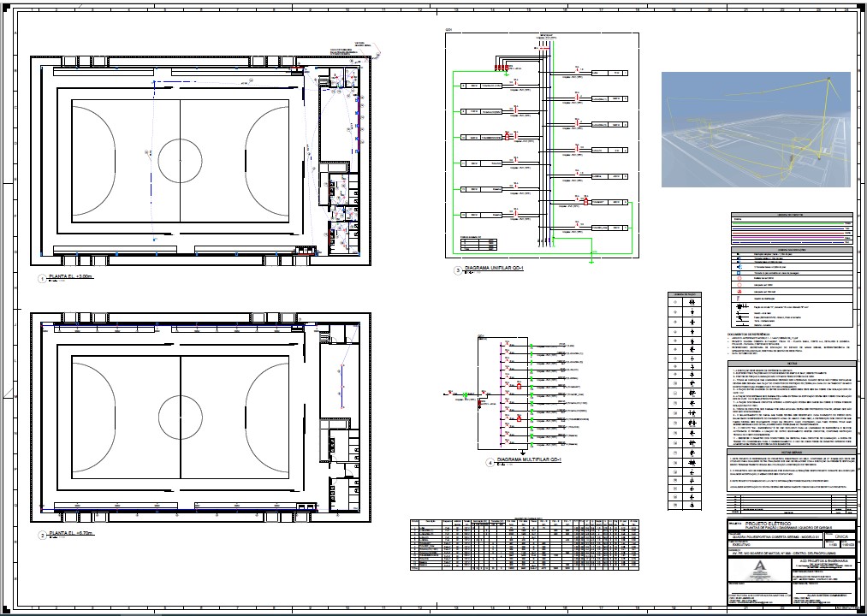Click view number 3 bubble beside DIAGRAMA UNIFILAR
This screenshot has width=867, height=616.
[457, 271]
